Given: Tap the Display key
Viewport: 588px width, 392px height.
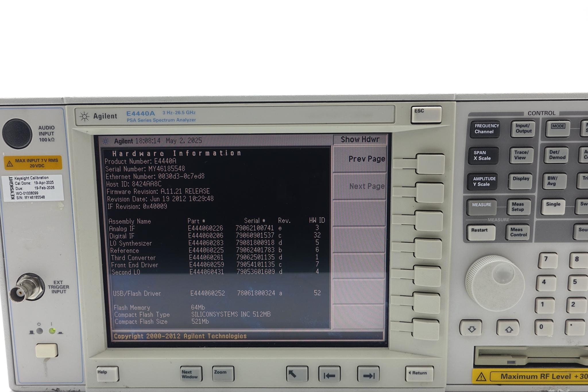Looking at the screenshot, I should pos(520,181).
